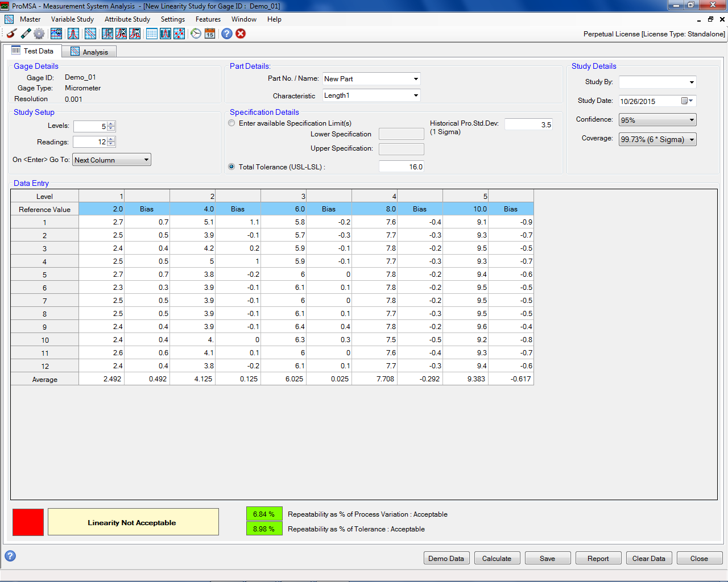This screenshot has width=728, height=582.
Task: Select the Total Tolerance (USL-LSL) radio button
Action: (231, 167)
